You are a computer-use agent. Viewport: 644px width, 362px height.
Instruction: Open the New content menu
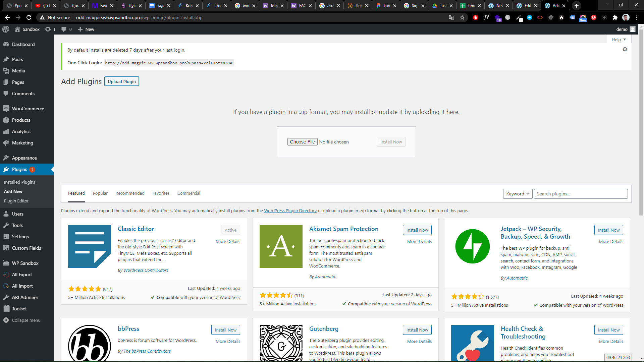click(x=86, y=29)
